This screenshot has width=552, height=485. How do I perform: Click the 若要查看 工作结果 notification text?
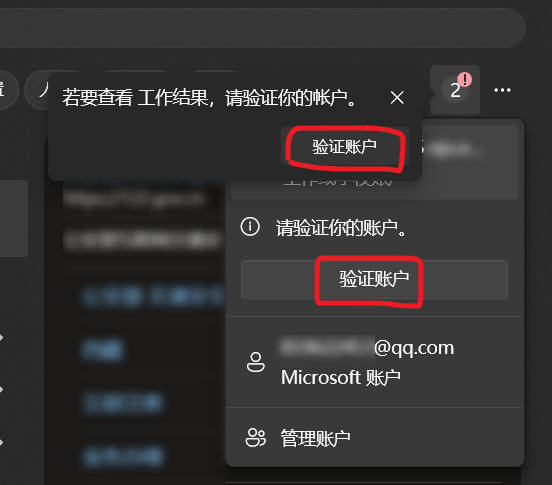pos(209,98)
